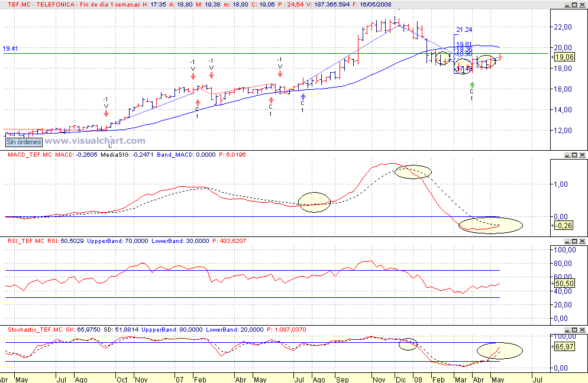The width and height of the screenshot is (588, 383).
Task: Click the 'MACD_TEF.MC' indicator title
Action: click(30, 155)
